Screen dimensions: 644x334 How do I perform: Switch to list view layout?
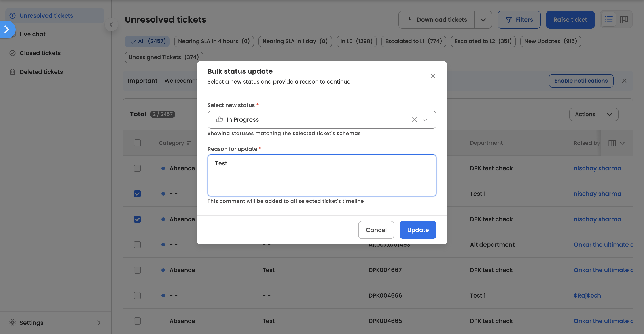coord(608,19)
